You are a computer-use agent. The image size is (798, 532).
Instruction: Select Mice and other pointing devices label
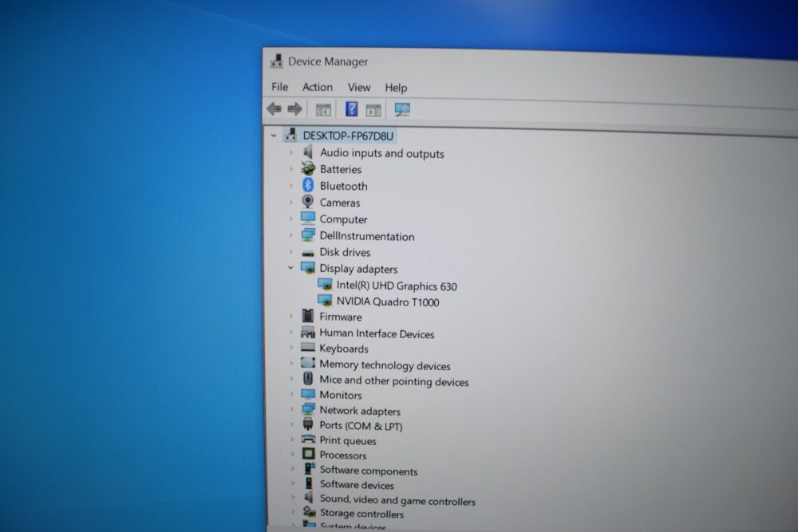point(394,381)
